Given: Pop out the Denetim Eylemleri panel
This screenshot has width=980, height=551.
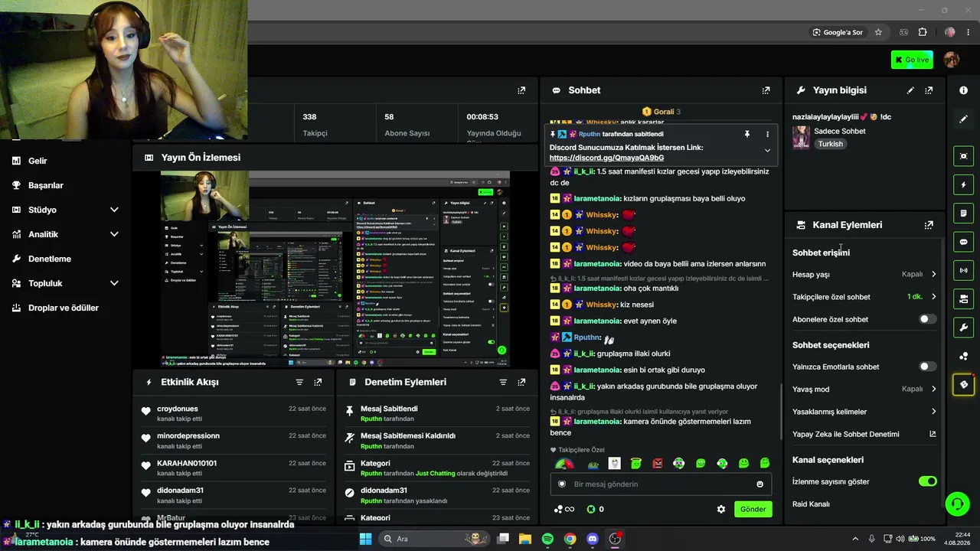Looking at the screenshot, I should pos(521,382).
